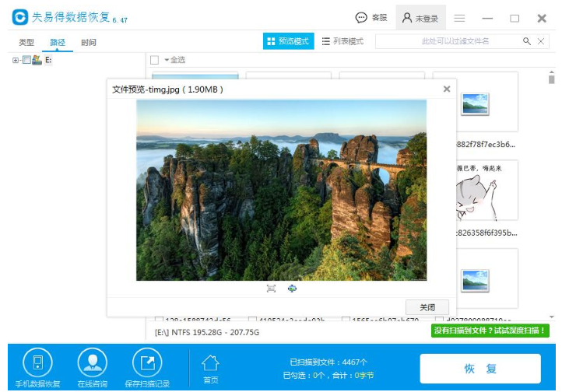569x392 pixels.
Task: Click the file name 882f78f7ec3b6...
Action: [486, 145]
